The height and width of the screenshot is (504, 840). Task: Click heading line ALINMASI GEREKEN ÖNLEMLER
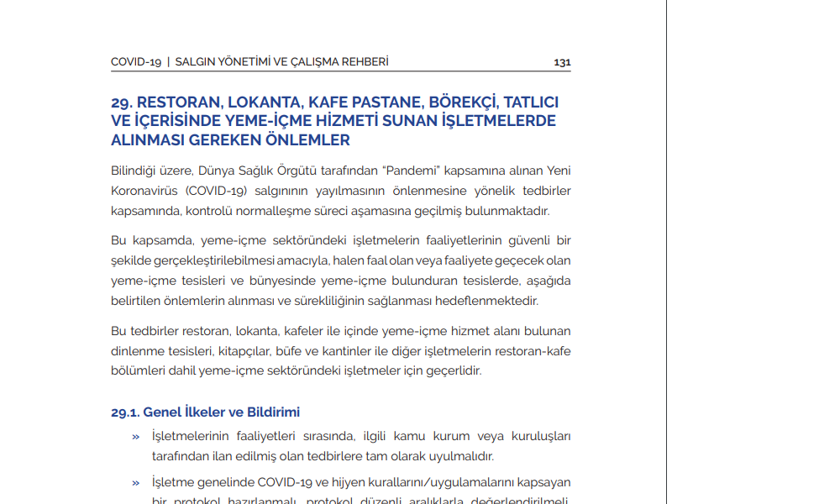click(230, 140)
